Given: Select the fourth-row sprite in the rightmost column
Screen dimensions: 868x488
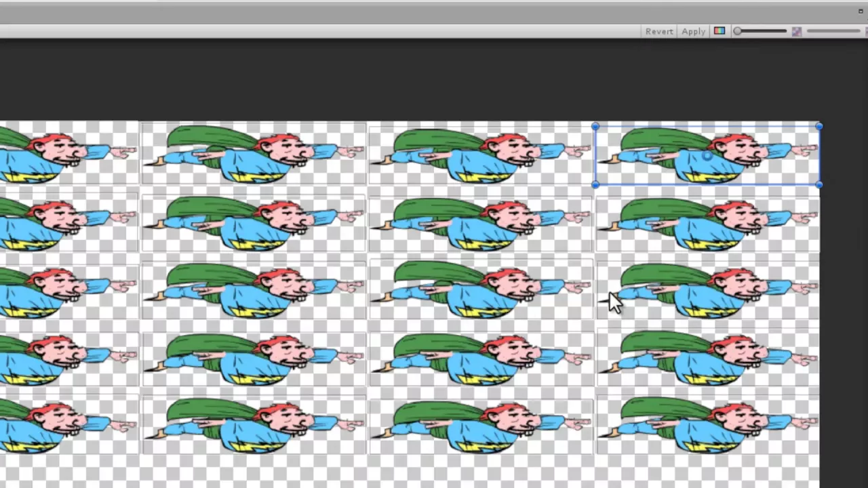Looking at the screenshot, I should 707,358.
